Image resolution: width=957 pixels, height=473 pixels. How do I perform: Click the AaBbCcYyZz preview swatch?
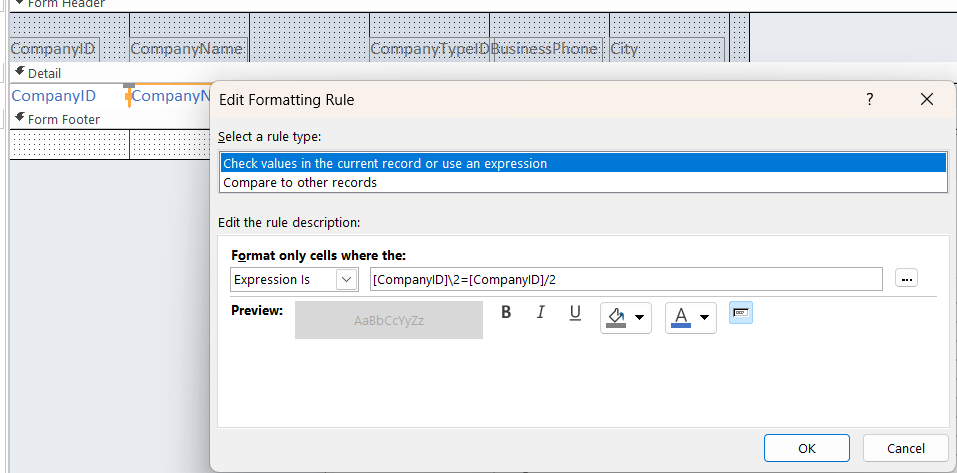click(x=389, y=321)
